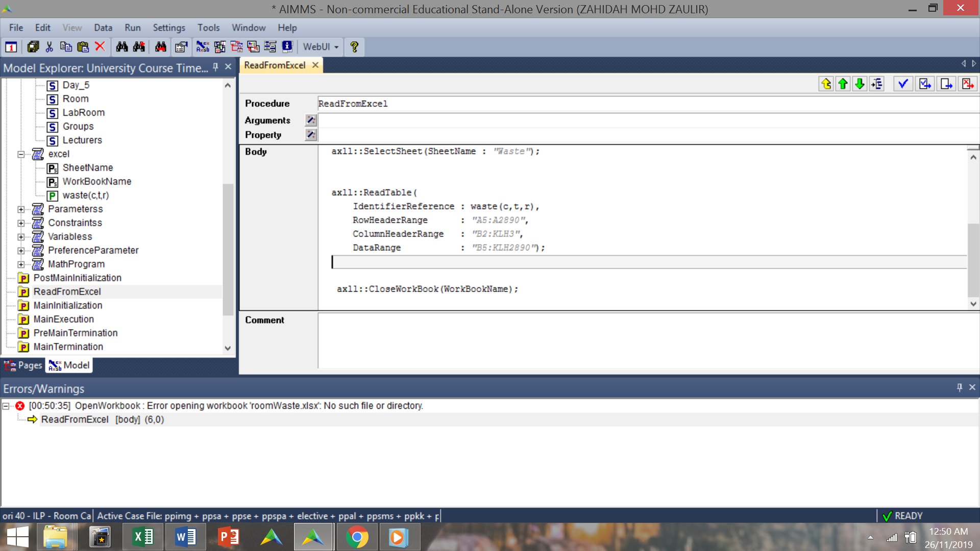Click the check, commit and close icon
The height and width of the screenshot is (551, 980).
925,84
